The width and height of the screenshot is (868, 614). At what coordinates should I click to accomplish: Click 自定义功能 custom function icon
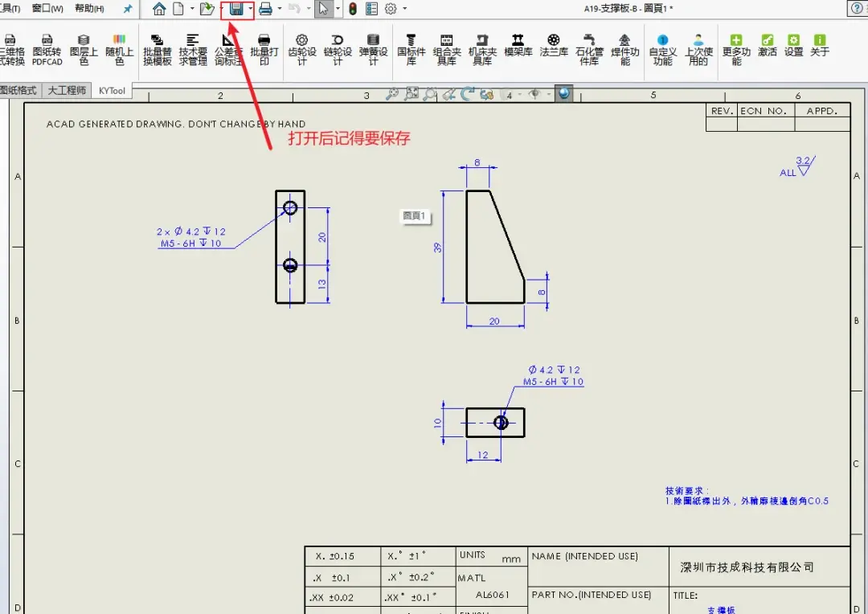[662, 50]
